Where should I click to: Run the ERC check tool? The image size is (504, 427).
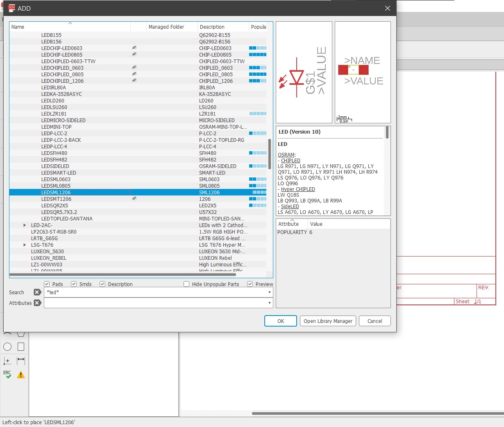click(7, 375)
